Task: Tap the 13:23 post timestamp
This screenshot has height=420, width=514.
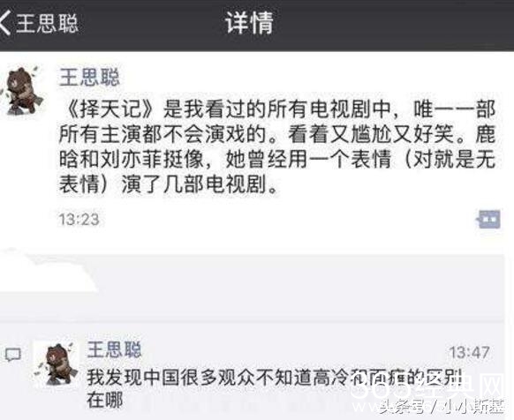Action: point(79,219)
